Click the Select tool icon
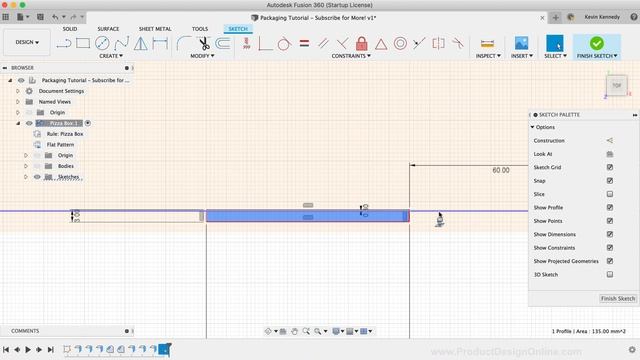 (x=555, y=43)
